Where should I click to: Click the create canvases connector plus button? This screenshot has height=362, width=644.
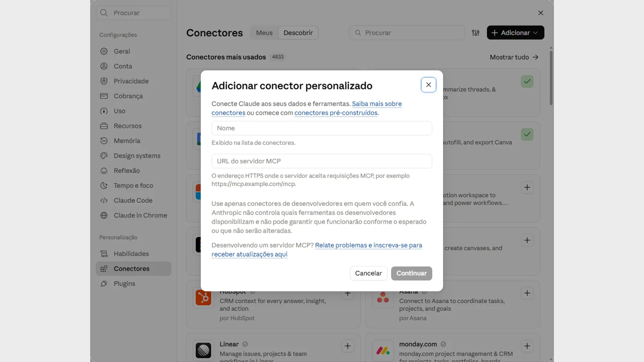tap(527, 241)
